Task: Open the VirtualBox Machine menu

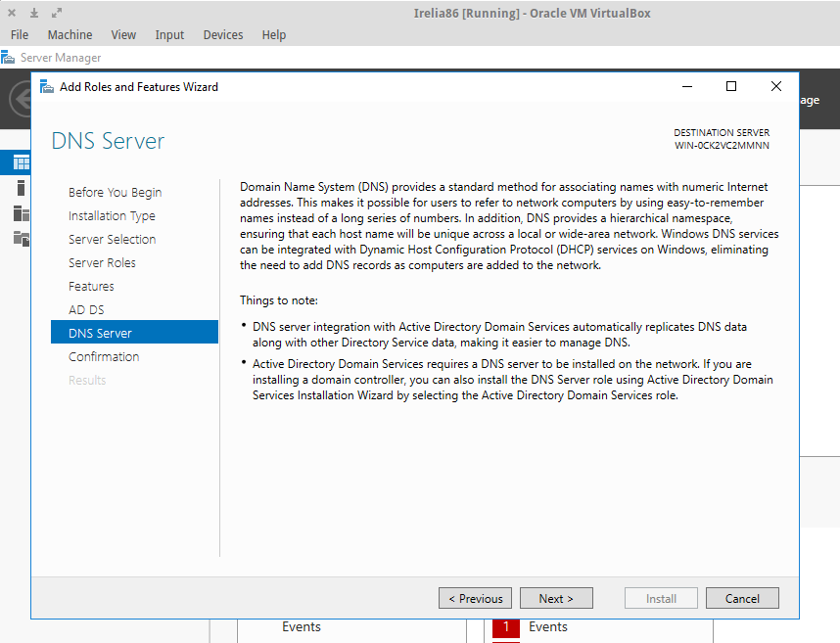Action: point(70,35)
